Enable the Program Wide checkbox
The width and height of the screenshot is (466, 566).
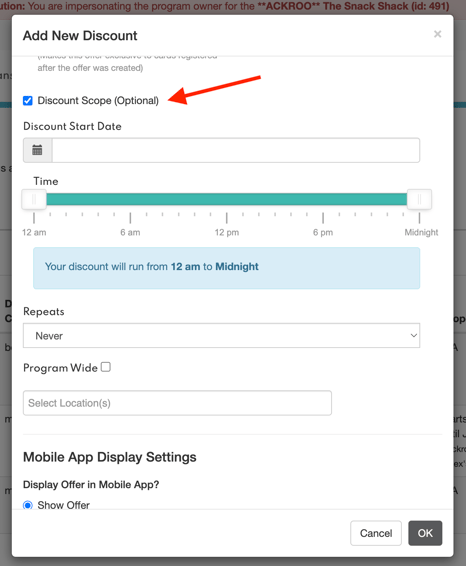click(x=106, y=367)
